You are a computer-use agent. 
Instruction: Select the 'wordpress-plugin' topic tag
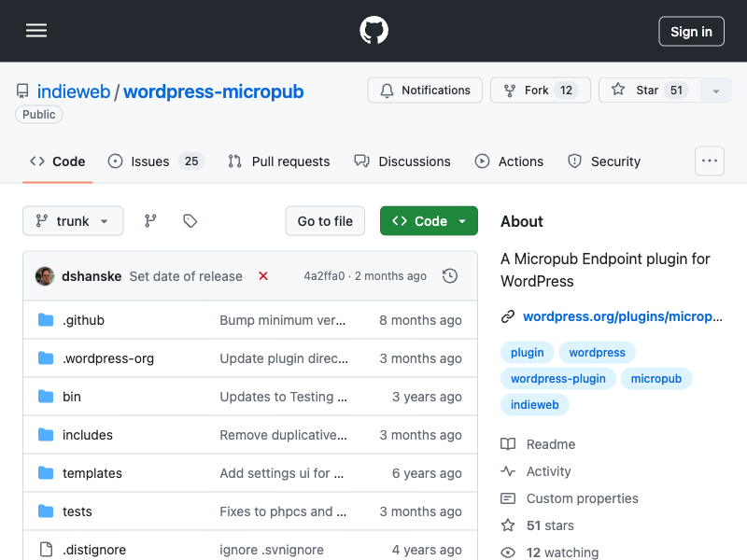point(557,379)
